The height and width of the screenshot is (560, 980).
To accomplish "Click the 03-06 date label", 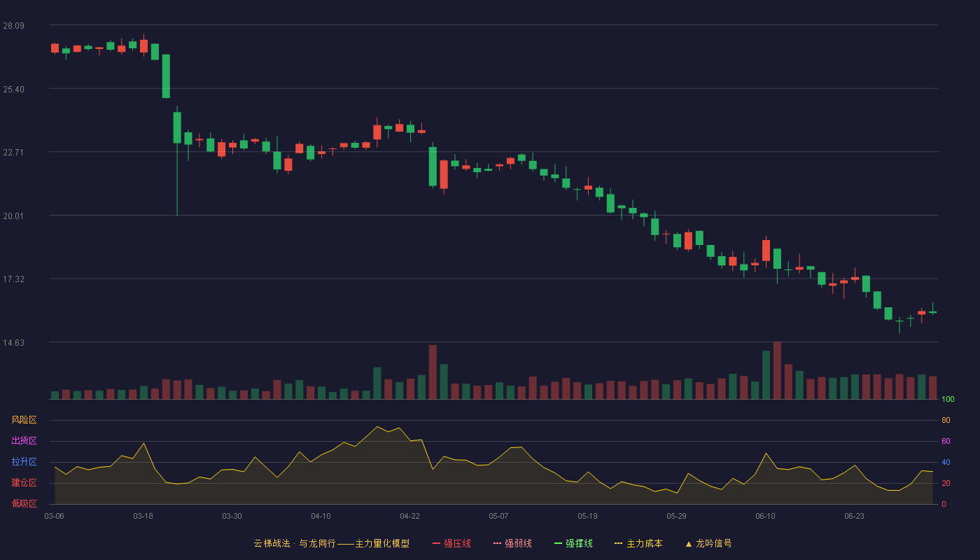I will coord(54,516).
